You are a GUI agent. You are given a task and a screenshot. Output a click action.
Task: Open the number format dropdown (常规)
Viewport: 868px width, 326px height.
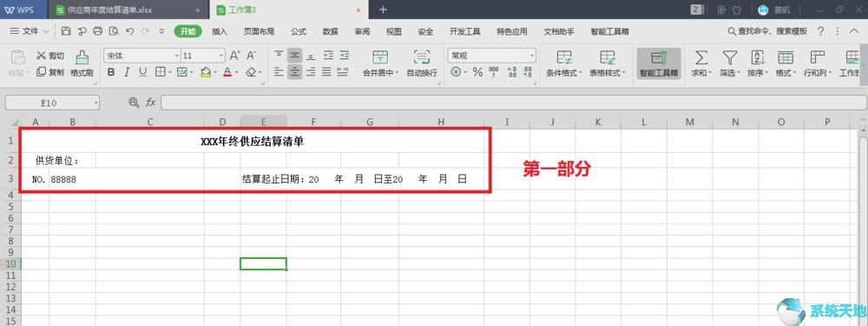533,56
